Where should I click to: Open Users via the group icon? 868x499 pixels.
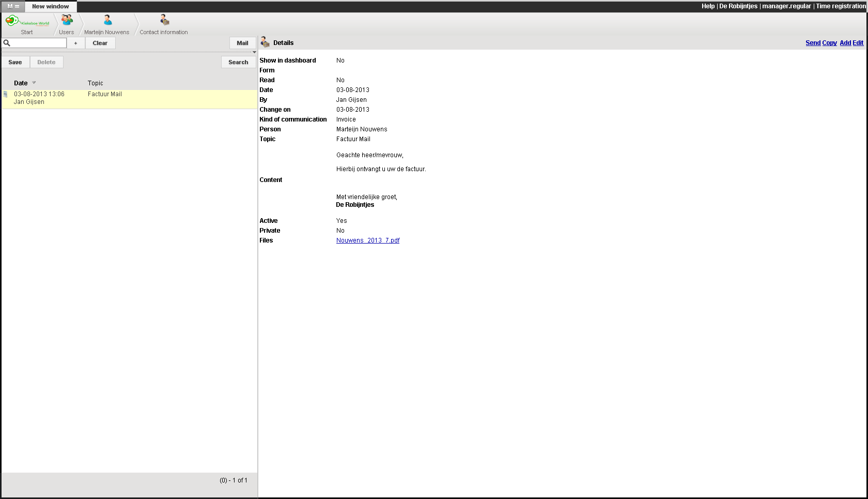pyautogui.click(x=67, y=20)
